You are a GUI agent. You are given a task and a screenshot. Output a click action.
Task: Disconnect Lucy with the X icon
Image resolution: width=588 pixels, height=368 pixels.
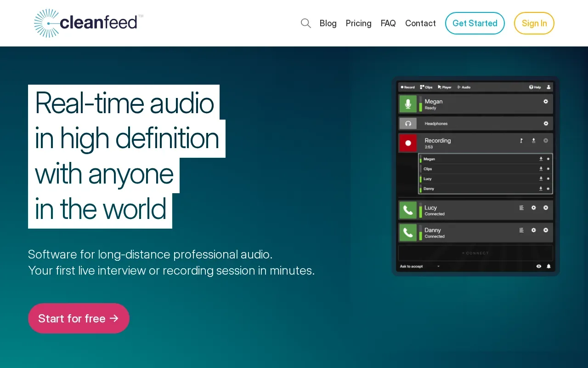point(546,207)
